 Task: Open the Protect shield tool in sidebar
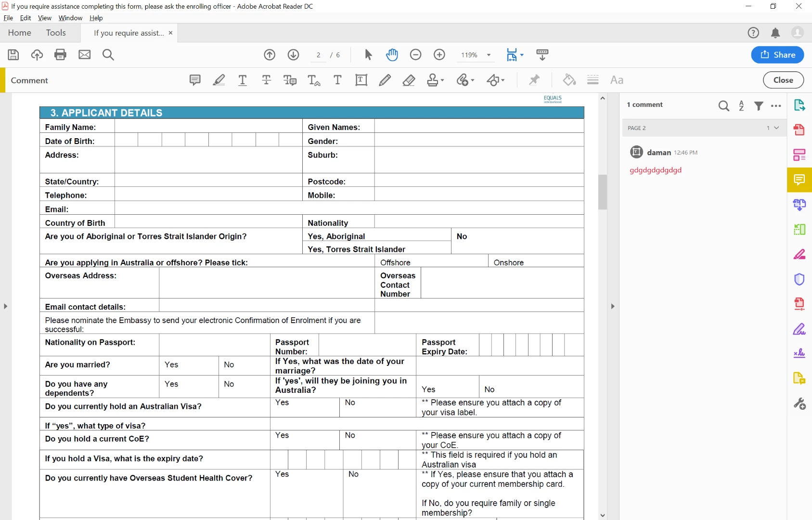point(799,279)
